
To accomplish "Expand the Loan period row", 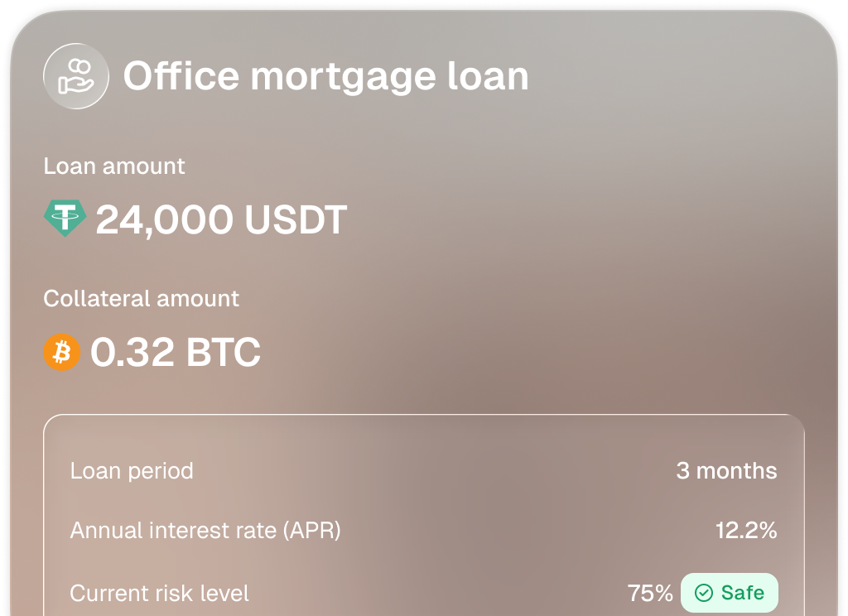I will [422, 470].
